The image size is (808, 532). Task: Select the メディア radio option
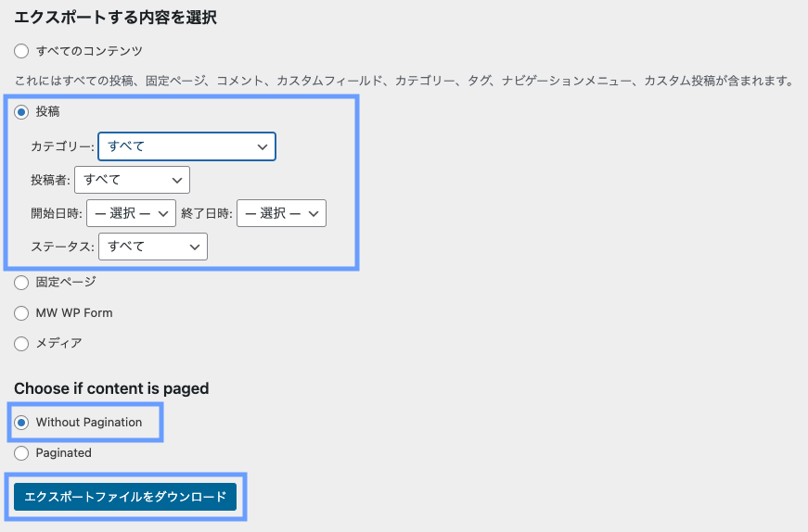point(22,344)
